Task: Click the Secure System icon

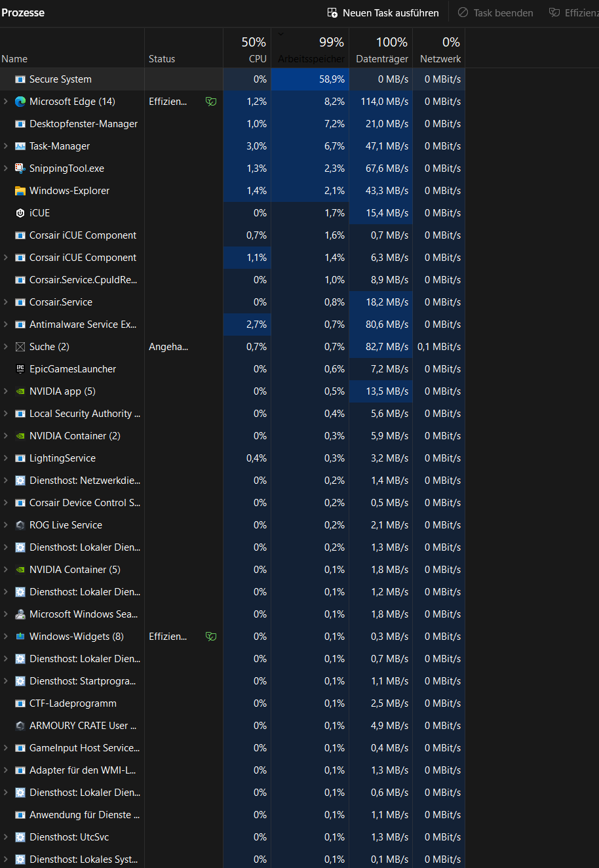Action: point(20,79)
